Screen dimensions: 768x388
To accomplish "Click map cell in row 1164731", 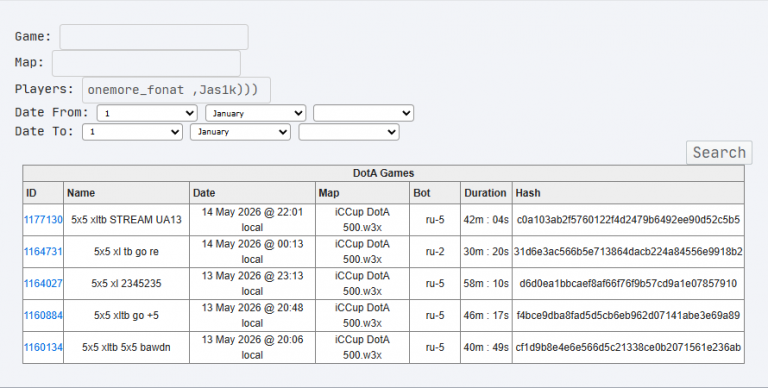I will click(362, 251).
